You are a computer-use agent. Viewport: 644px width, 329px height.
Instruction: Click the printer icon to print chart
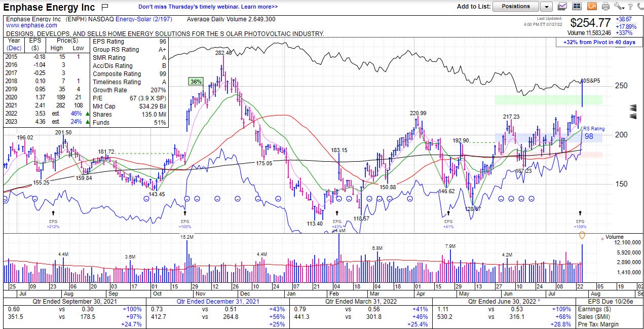click(605, 7)
